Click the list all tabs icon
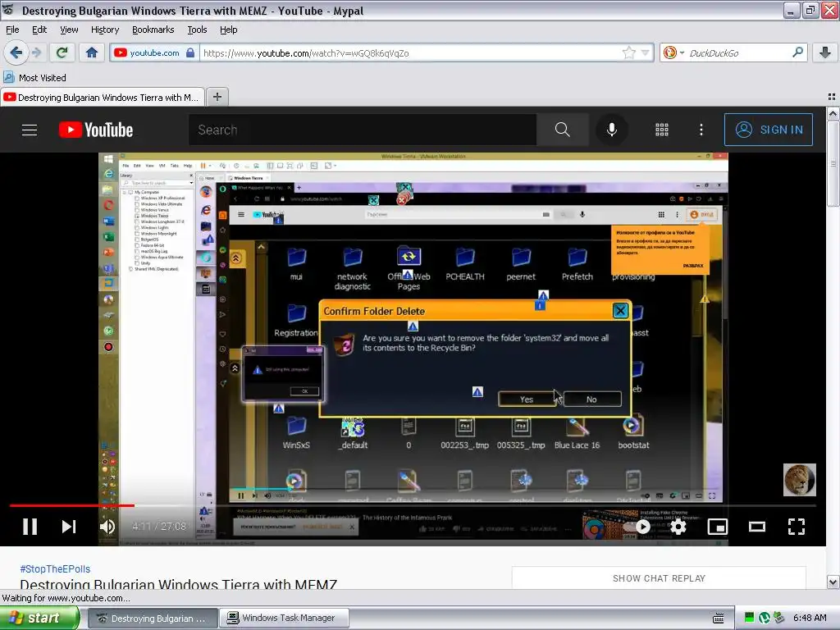Image resolution: width=840 pixels, height=630 pixels. click(832, 97)
